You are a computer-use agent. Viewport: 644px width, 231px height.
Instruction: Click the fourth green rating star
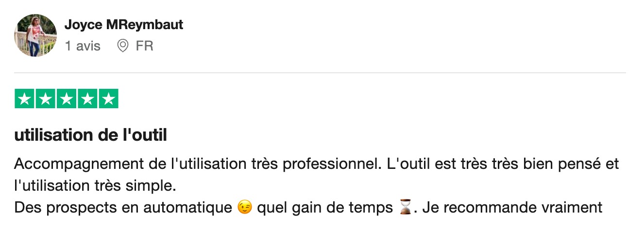point(87,99)
